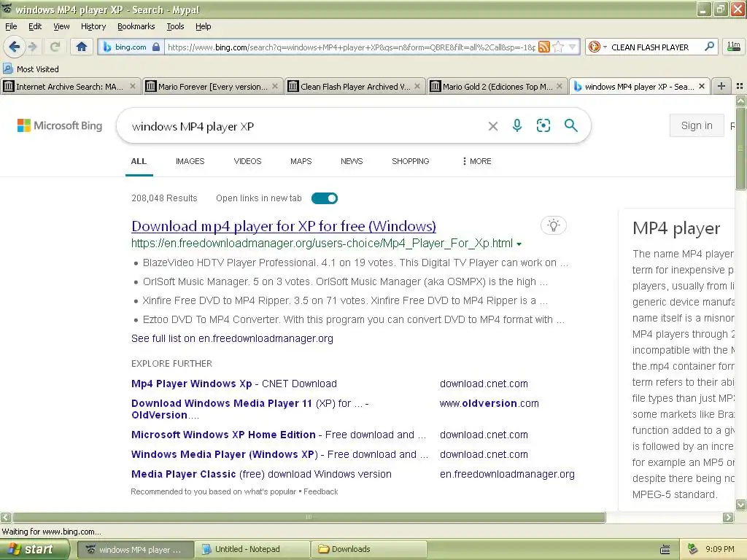Open the URL history dropdown arrow

tap(572, 47)
